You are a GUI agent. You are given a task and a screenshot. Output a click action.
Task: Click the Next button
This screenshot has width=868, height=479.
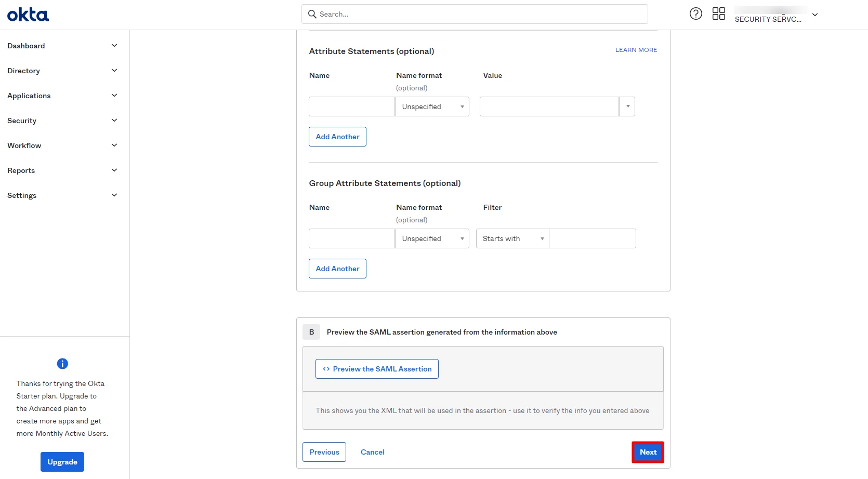648,452
